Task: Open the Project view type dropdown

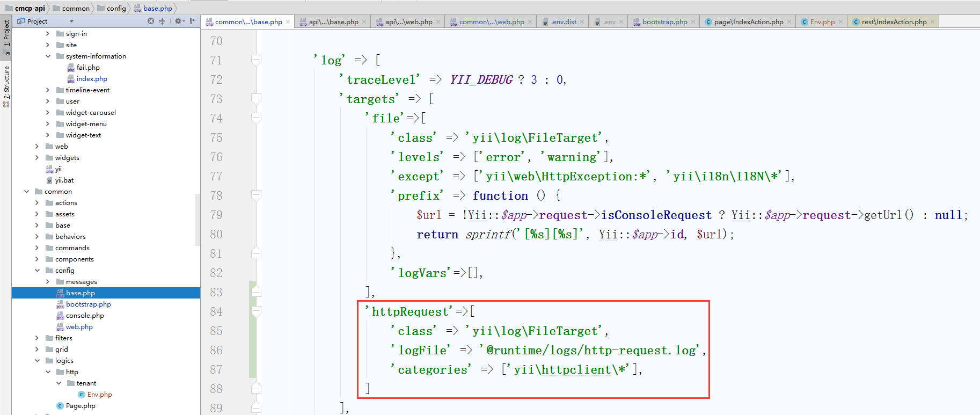Action: [x=71, y=21]
